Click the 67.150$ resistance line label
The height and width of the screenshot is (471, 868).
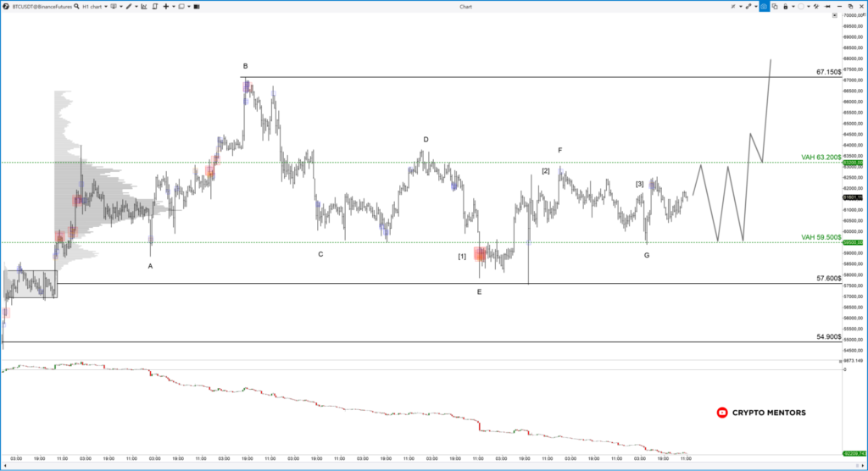pyautogui.click(x=828, y=72)
